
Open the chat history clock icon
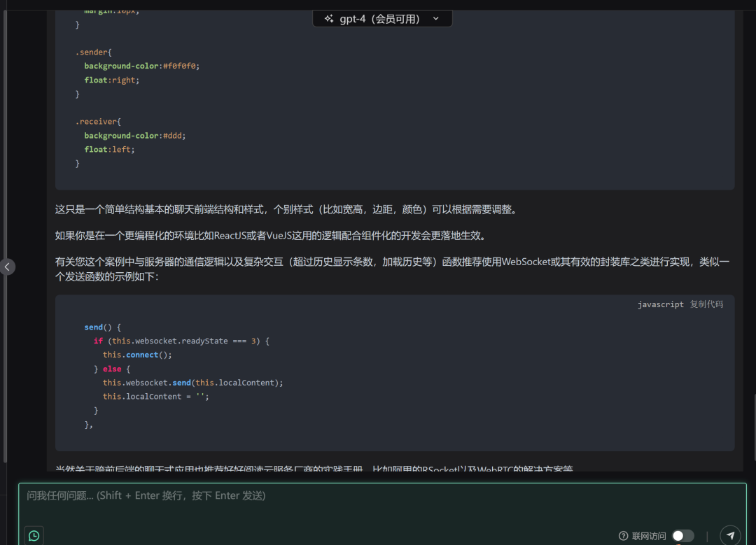pos(34,536)
